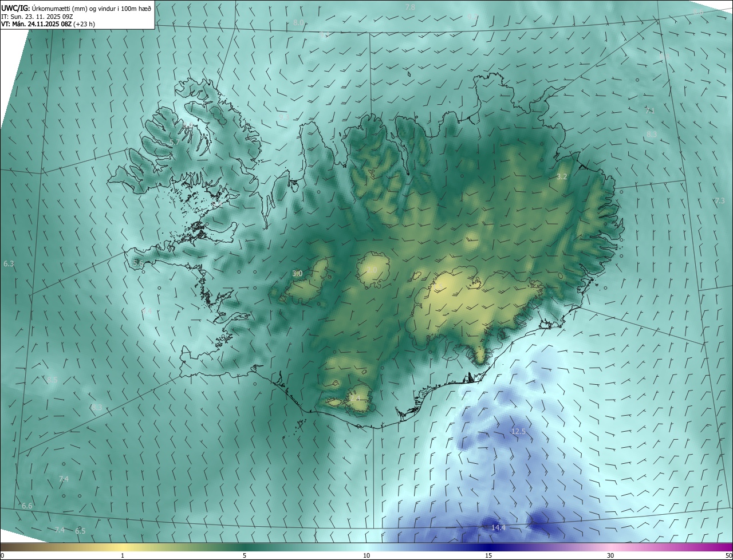This screenshot has width=733, height=560.
Task: Select the 'UWC/IG:' label in the header box
Action: (x=15, y=8)
